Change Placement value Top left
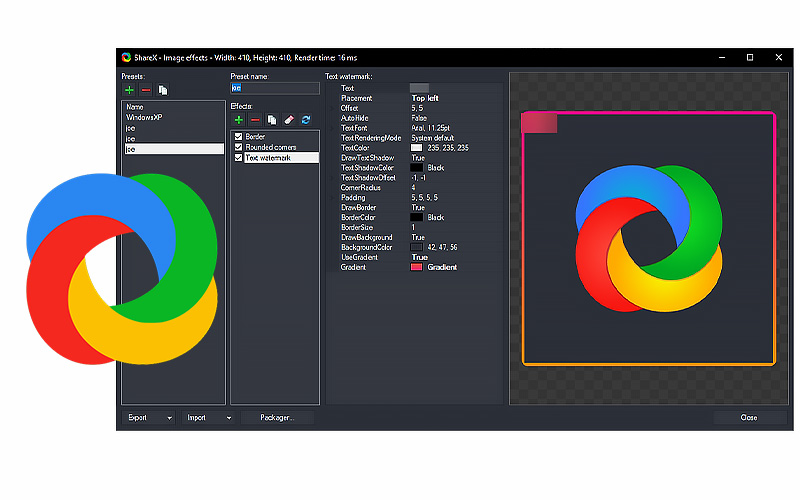The height and width of the screenshot is (500, 800). pos(425,98)
